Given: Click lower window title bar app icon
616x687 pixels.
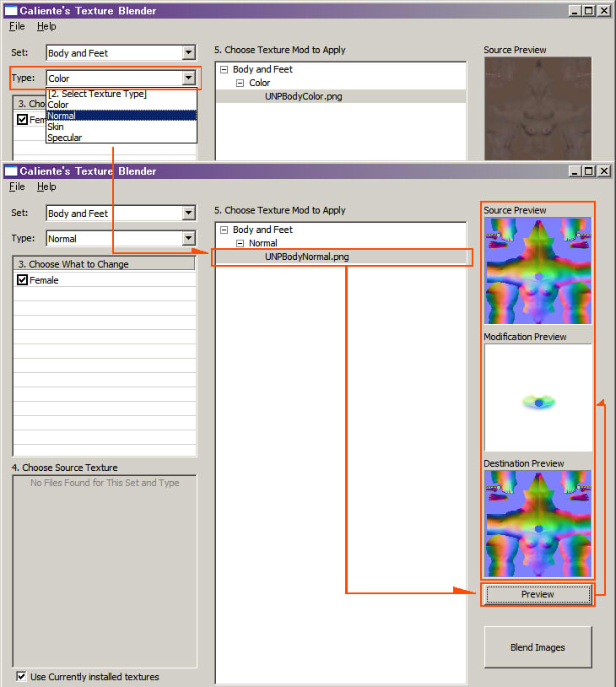Looking at the screenshot, I should pos(10,170).
